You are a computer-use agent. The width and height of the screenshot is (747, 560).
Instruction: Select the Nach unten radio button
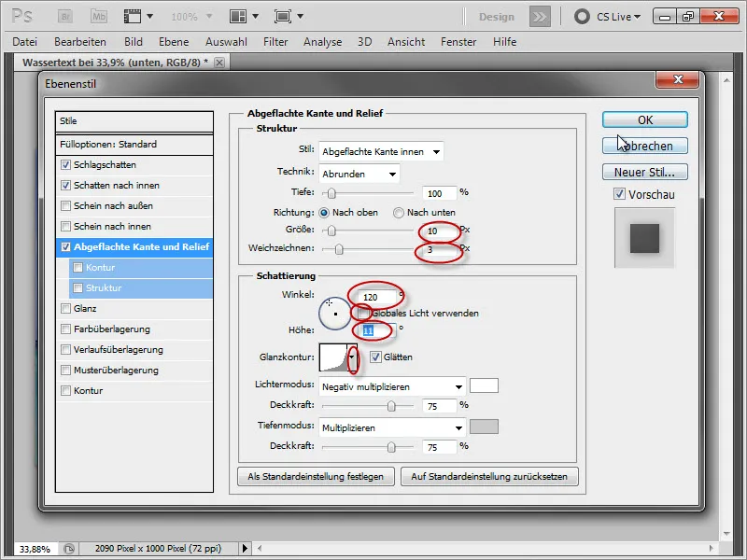click(x=399, y=213)
